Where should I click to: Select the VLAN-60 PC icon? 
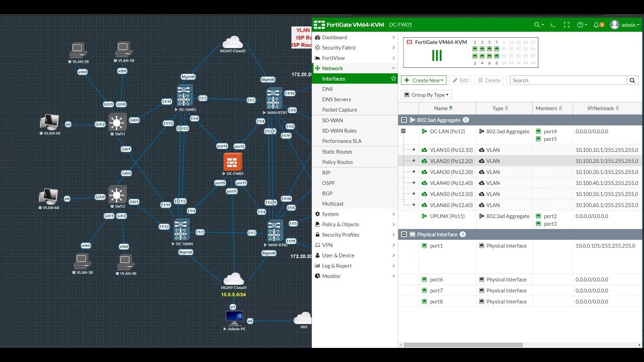tap(49, 197)
